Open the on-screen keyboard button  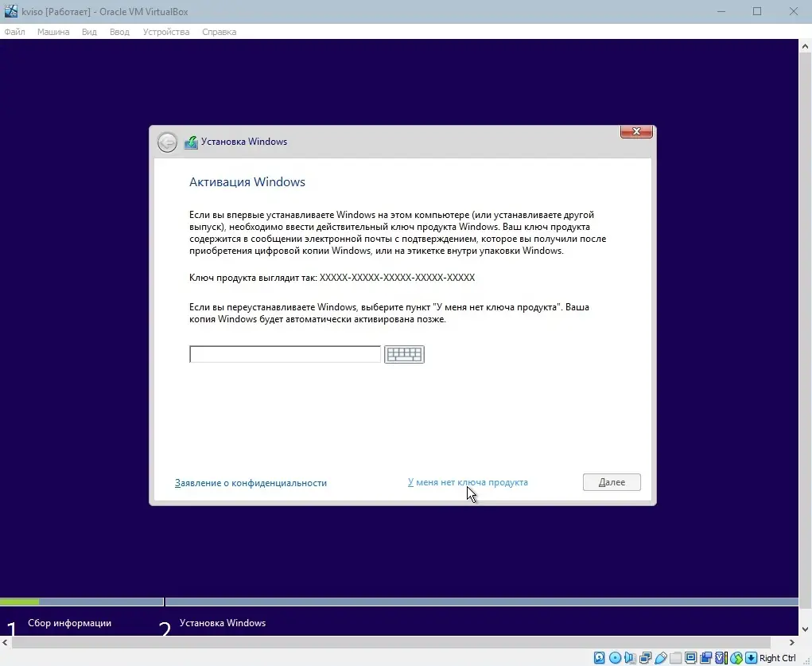405,355
